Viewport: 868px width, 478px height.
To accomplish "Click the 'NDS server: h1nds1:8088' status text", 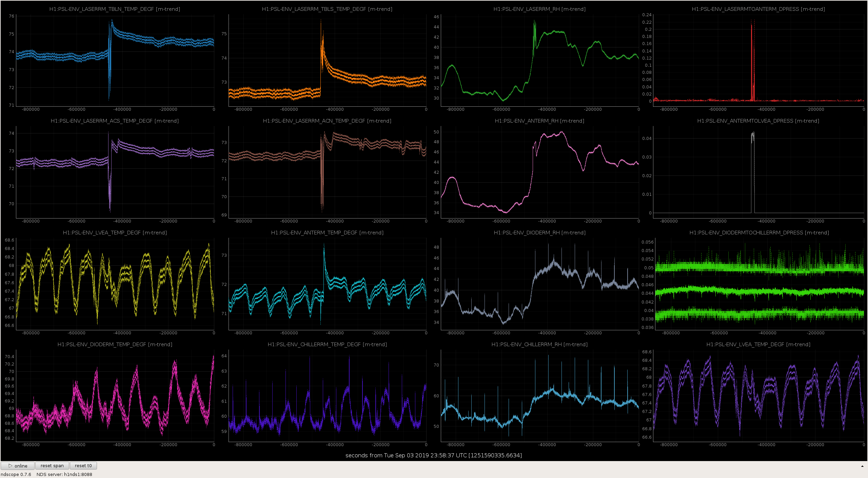I will (64, 474).
